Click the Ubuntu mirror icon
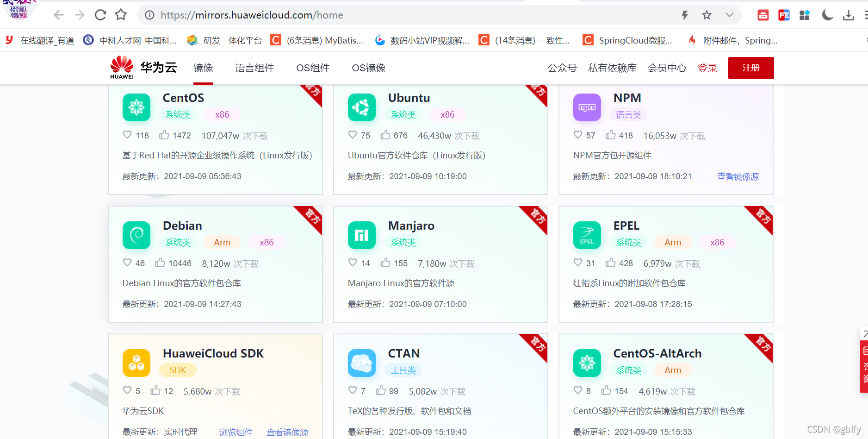Image resolution: width=868 pixels, height=439 pixels. [361, 107]
